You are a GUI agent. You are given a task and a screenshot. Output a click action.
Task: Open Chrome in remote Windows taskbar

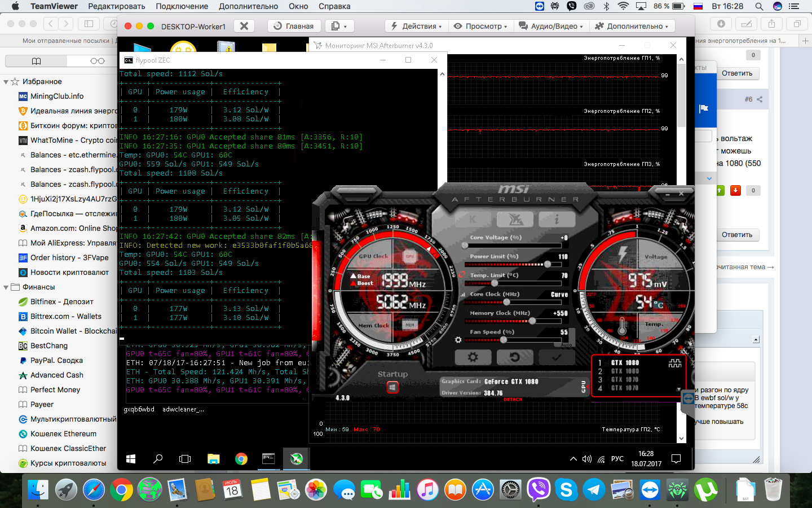click(x=241, y=459)
